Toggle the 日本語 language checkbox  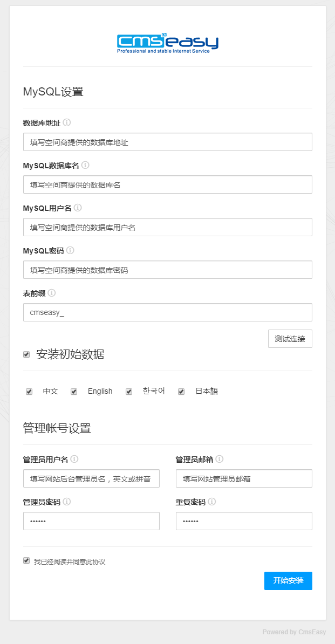pyautogui.click(x=182, y=392)
